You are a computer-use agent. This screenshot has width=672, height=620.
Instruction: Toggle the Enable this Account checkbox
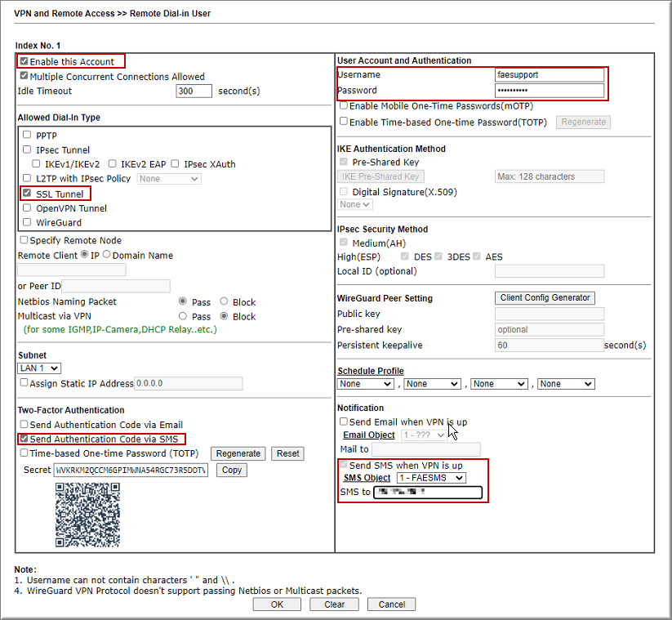point(24,61)
